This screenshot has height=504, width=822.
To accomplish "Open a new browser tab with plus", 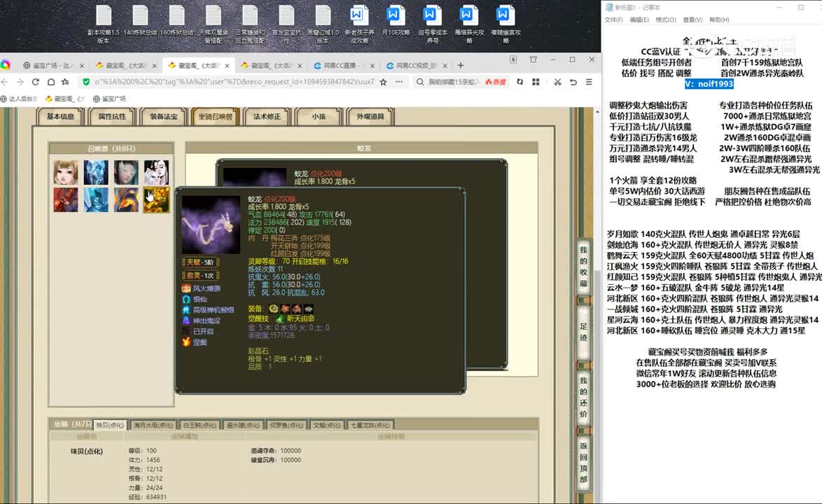I will point(460,66).
